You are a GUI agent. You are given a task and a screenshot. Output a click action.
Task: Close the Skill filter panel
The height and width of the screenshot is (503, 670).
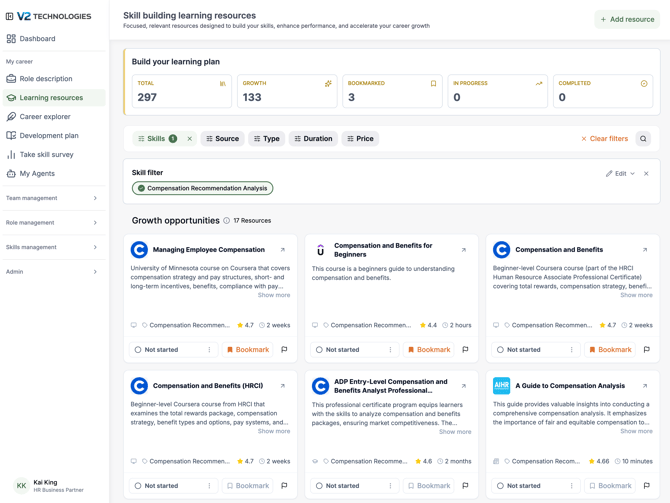pos(646,174)
